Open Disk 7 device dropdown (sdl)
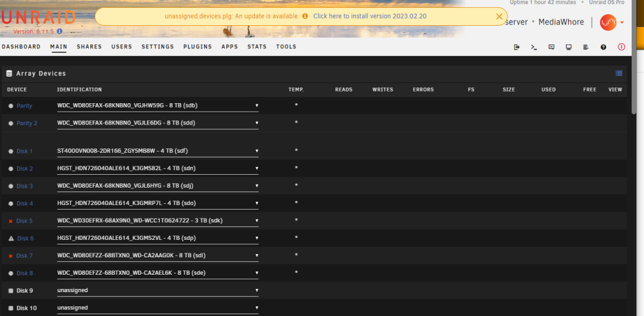 (158, 255)
